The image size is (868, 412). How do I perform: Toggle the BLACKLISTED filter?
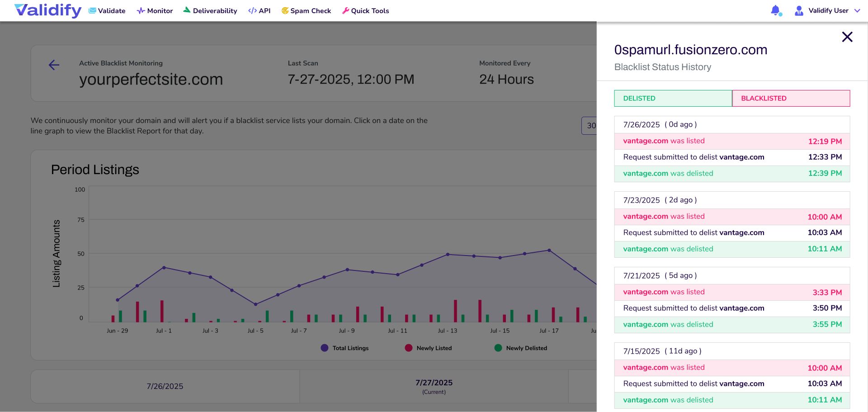(x=791, y=99)
